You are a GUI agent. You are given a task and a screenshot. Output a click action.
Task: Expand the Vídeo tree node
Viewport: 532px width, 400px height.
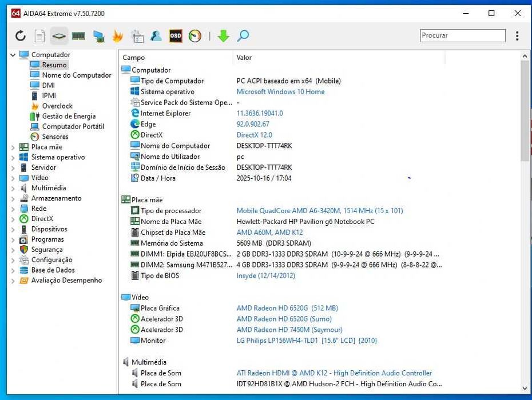[13, 178]
